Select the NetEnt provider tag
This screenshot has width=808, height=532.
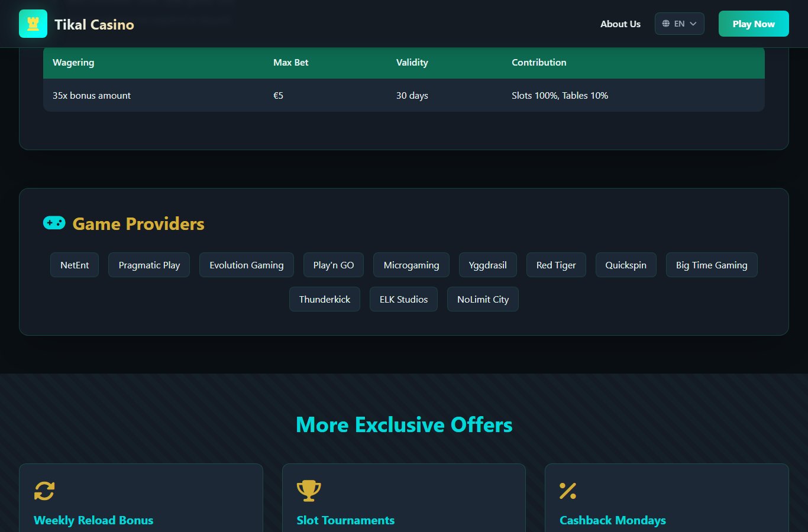75,265
